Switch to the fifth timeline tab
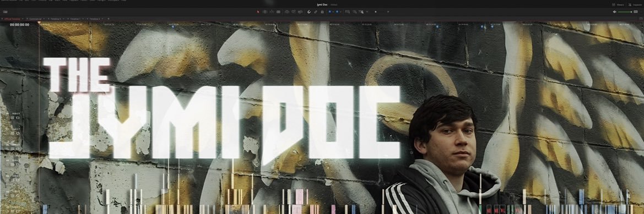The width and height of the screenshot is (644, 214). (x=95, y=19)
